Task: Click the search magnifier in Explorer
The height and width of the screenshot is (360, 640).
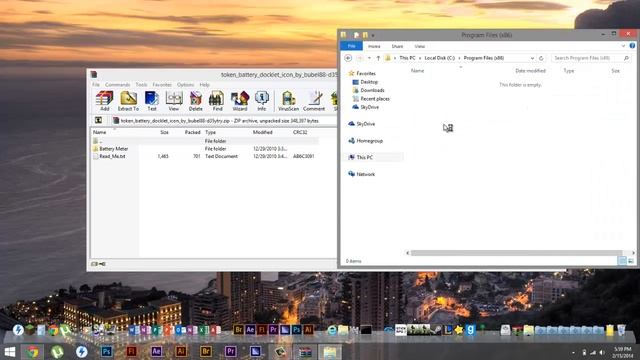Action: point(626,58)
